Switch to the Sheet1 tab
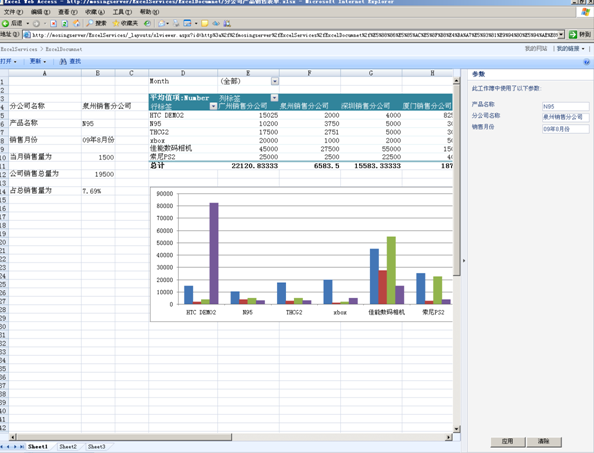The image size is (594, 453). pos(38,447)
